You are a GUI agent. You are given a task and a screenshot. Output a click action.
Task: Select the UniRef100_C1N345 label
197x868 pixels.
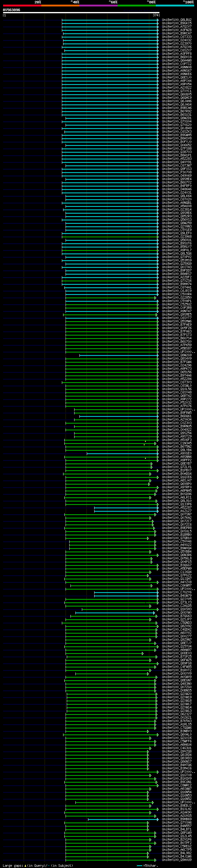176,443
